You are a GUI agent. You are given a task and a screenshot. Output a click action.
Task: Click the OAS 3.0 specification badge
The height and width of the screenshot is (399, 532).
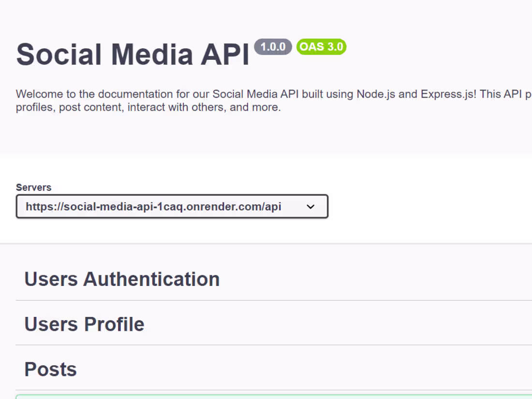click(x=321, y=46)
